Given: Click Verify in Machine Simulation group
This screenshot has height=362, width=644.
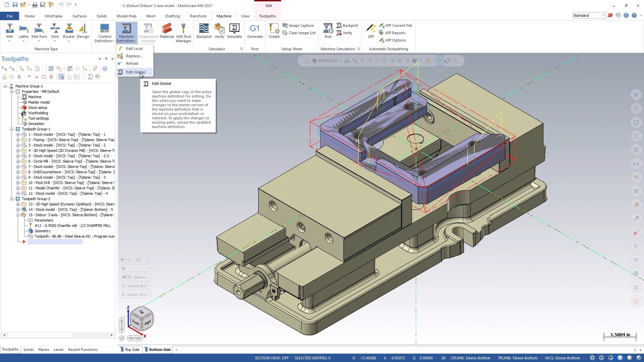Looking at the screenshot, I should click(x=344, y=33).
